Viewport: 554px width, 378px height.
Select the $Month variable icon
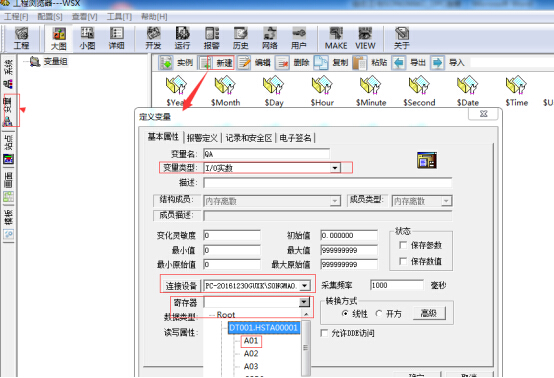click(x=225, y=91)
